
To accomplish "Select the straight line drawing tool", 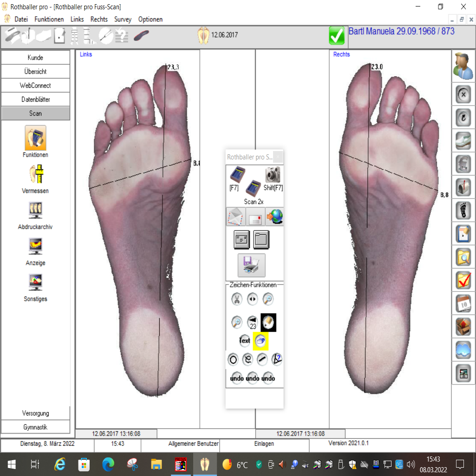I will 262,360.
